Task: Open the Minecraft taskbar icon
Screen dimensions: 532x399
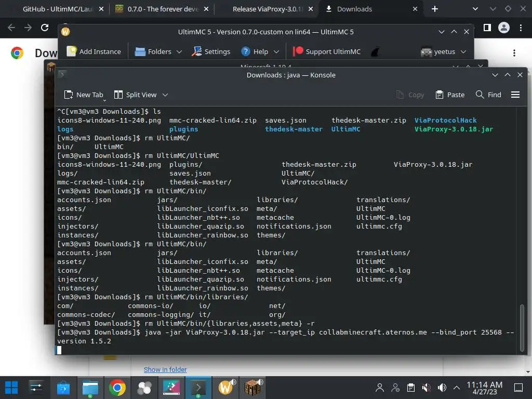Action: [x=253, y=388]
